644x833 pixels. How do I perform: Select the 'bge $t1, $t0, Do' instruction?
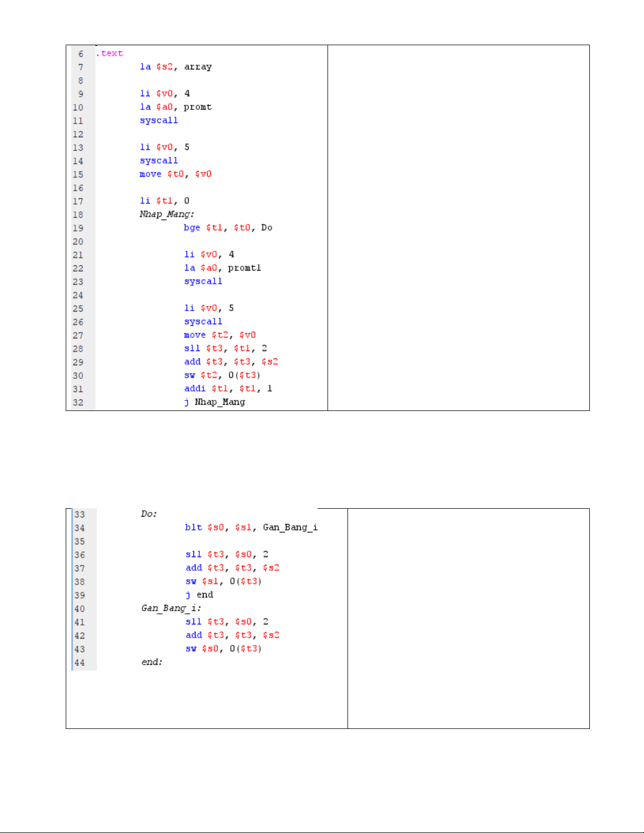click(228, 228)
